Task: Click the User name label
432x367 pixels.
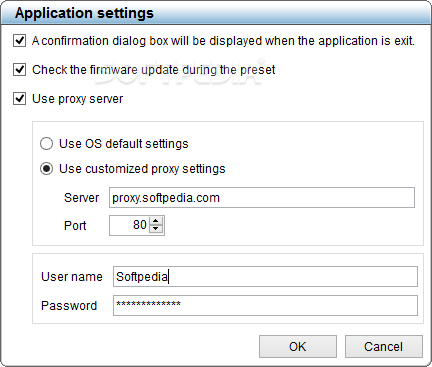Action: pos(72,277)
